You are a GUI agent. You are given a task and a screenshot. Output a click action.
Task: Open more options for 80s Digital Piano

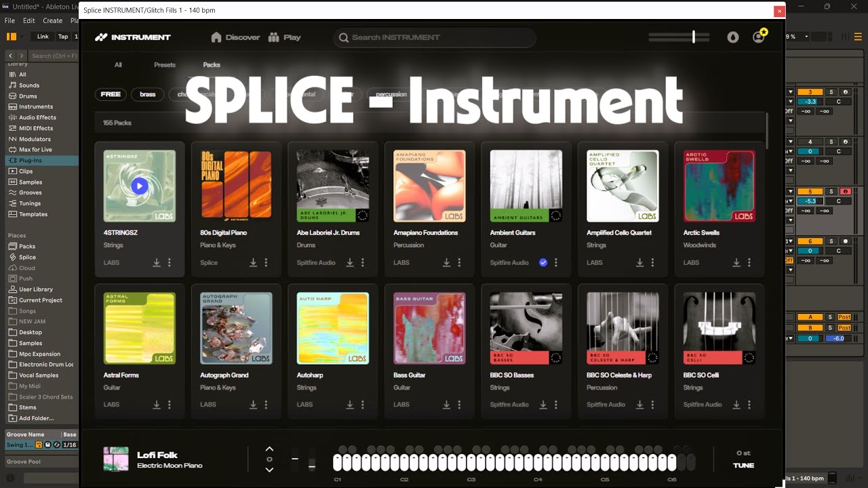click(266, 262)
